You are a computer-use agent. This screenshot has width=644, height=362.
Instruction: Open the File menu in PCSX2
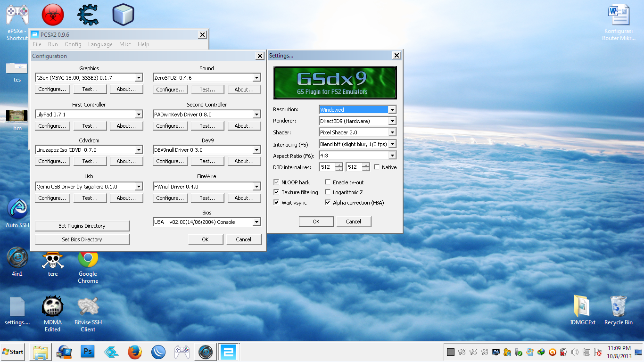[37, 44]
